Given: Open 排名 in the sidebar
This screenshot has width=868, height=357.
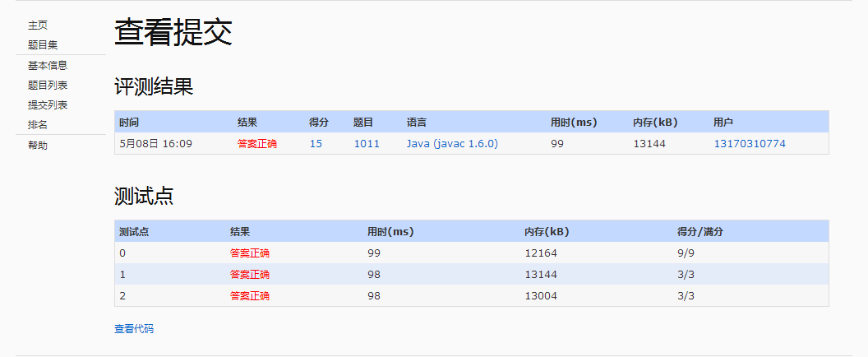Looking at the screenshot, I should point(38,125).
